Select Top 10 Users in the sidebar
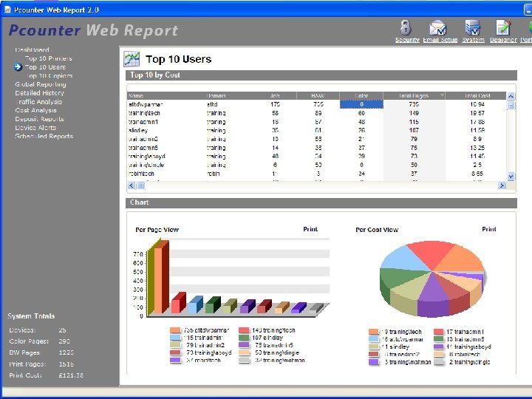 45,67
